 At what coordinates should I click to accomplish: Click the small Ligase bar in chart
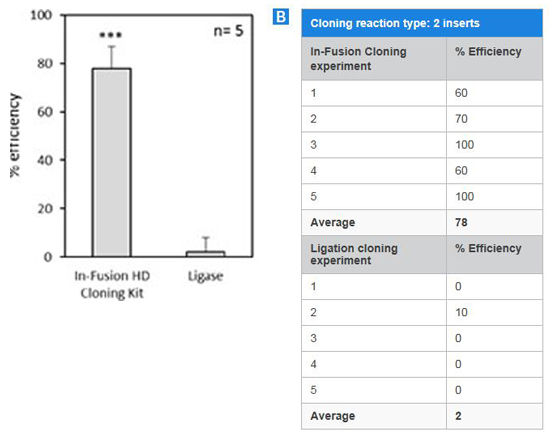coord(206,254)
